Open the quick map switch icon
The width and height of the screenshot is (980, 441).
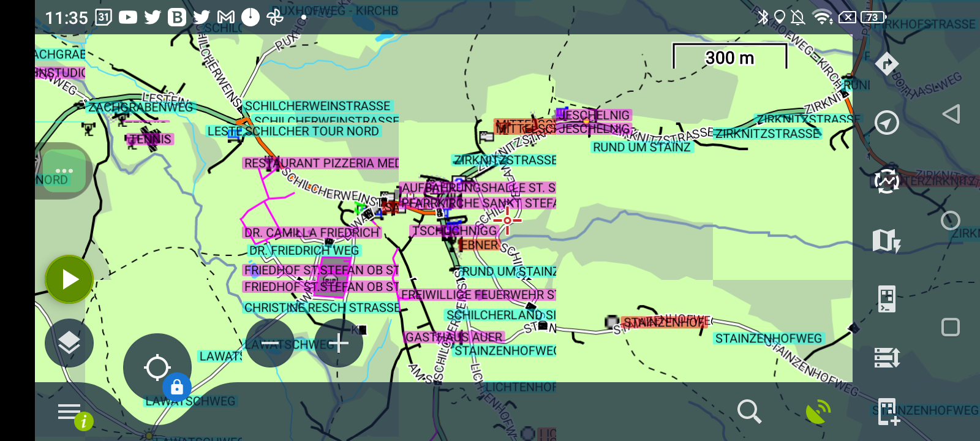pyautogui.click(x=886, y=240)
